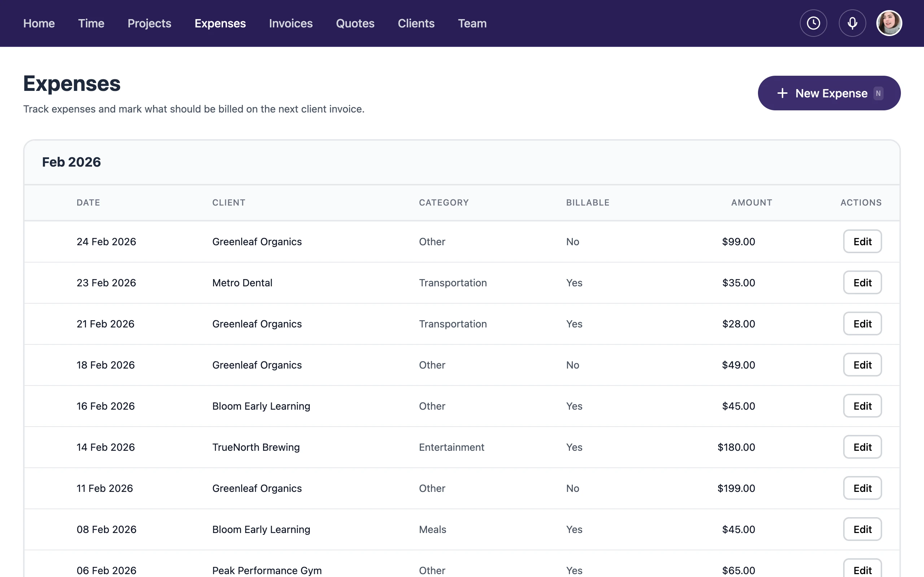Open the Quotes section
The image size is (924, 577).
click(355, 23)
